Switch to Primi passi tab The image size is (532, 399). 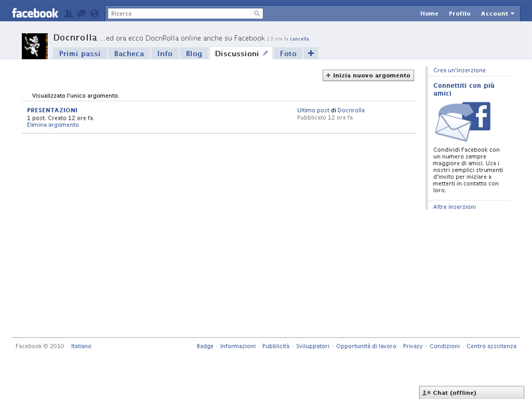(80, 54)
